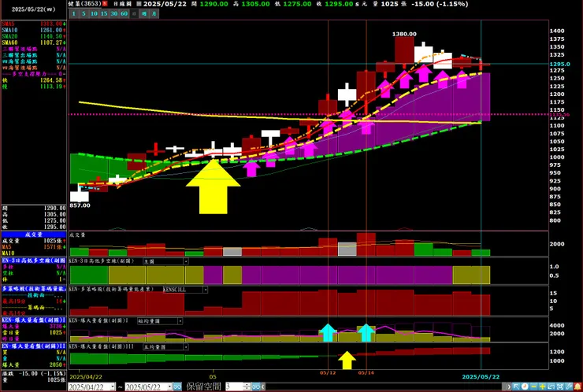Choose the 30-minute chart period
This screenshot has width=583, height=392.
[113, 13]
